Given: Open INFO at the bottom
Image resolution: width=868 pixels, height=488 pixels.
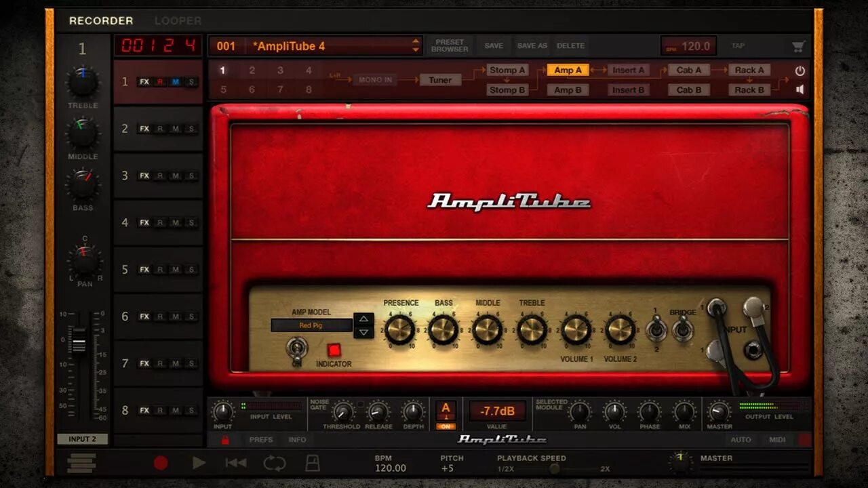Looking at the screenshot, I should (298, 440).
